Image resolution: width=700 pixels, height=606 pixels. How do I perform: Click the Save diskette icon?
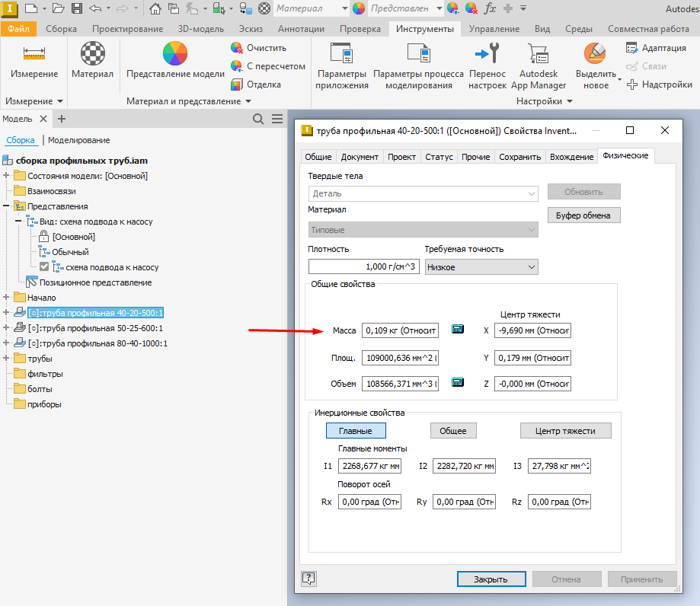click(x=77, y=8)
